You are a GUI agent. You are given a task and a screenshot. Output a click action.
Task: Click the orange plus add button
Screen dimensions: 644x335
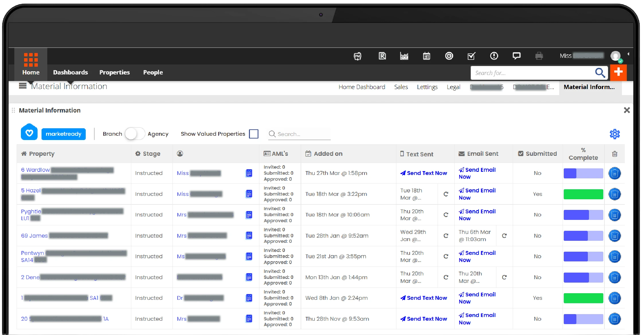coord(618,72)
